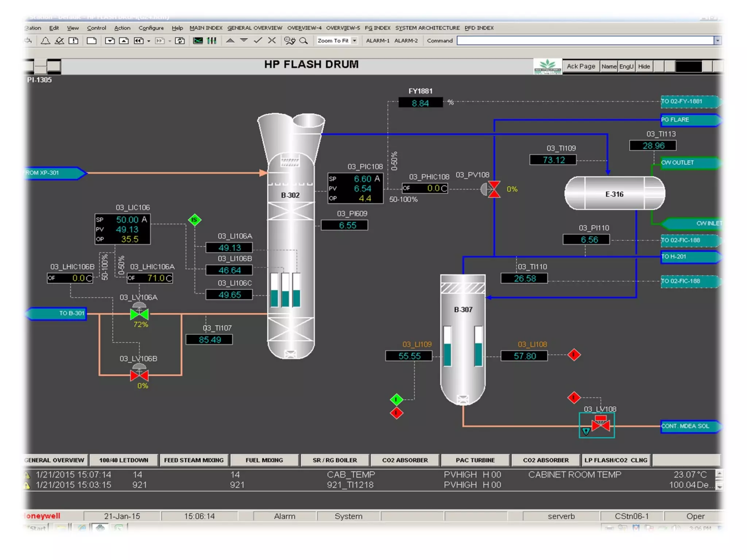Image resolution: width=747 pixels, height=560 pixels.
Task: Switch to the FUEL MIXING tab
Action: (x=264, y=460)
